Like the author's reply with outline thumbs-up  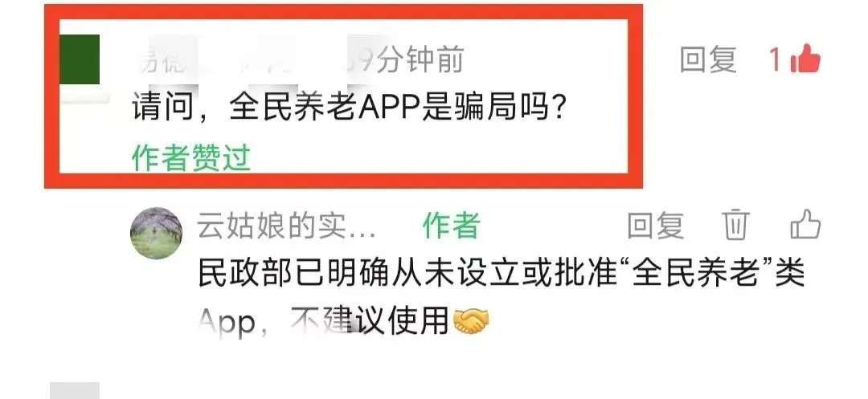coord(805,225)
